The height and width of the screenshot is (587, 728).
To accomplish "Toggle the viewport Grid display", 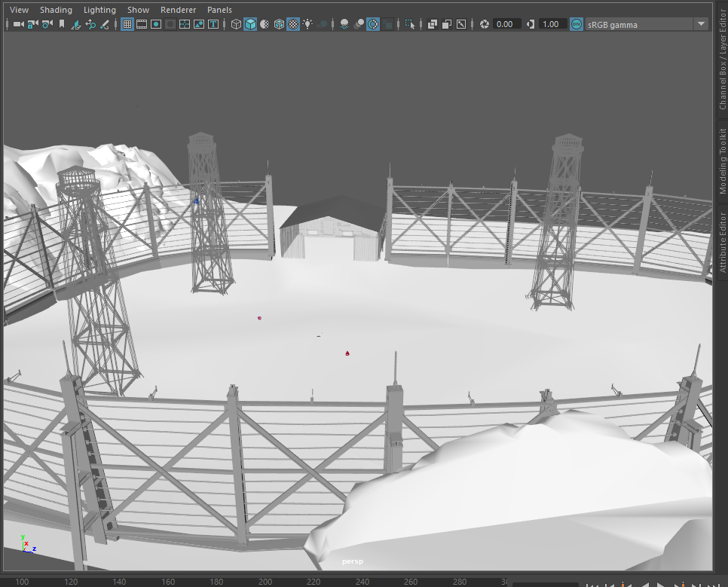I will [127, 24].
